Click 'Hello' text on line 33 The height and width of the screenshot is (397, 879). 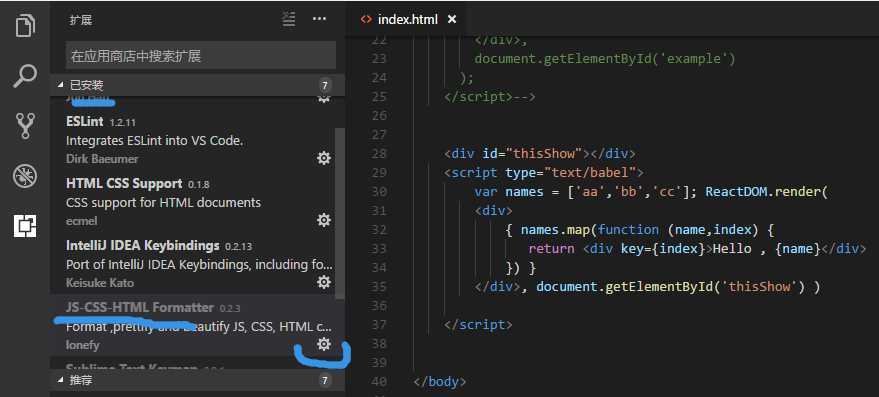point(732,248)
